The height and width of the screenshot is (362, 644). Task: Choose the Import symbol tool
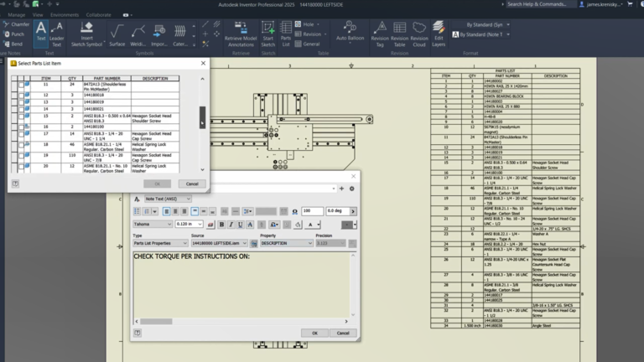coord(159,34)
